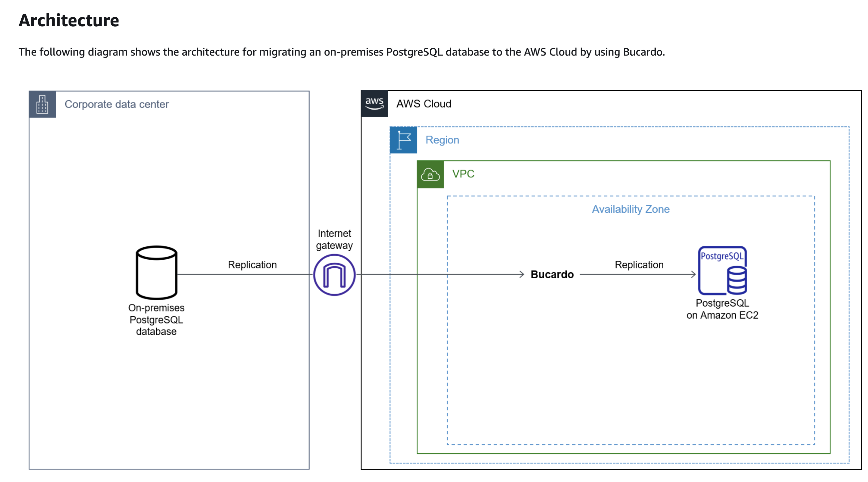
Task: Click the bold Bucardo label
Action: point(552,274)
